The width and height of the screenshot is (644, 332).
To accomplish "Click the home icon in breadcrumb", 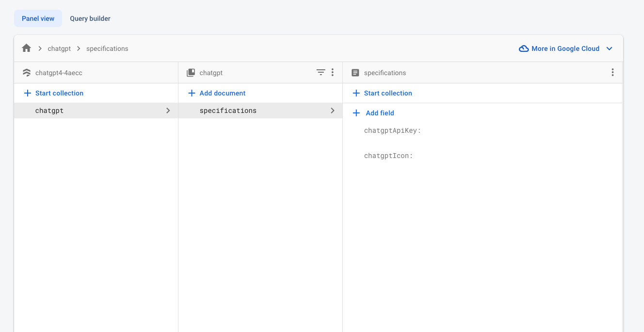I will (27, 48).
